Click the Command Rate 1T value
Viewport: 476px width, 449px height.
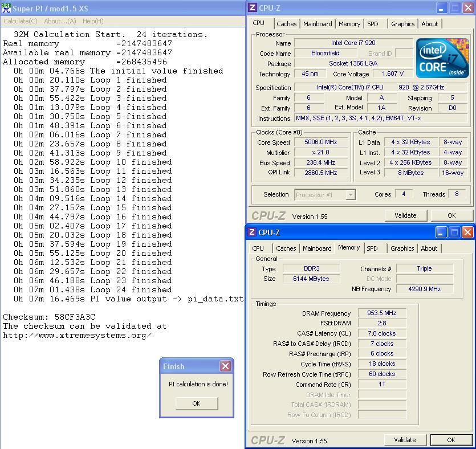click(x=382, y=385)
